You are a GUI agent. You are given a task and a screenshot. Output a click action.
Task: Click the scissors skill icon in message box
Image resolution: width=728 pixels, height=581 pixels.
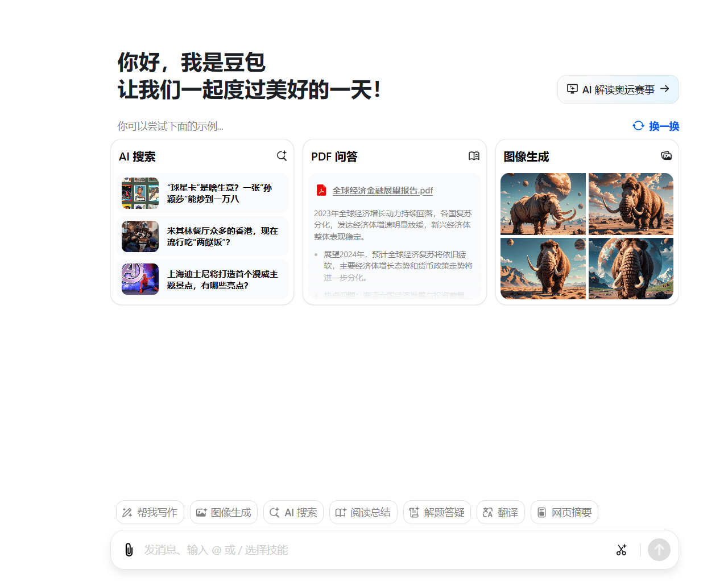(622, 550)
